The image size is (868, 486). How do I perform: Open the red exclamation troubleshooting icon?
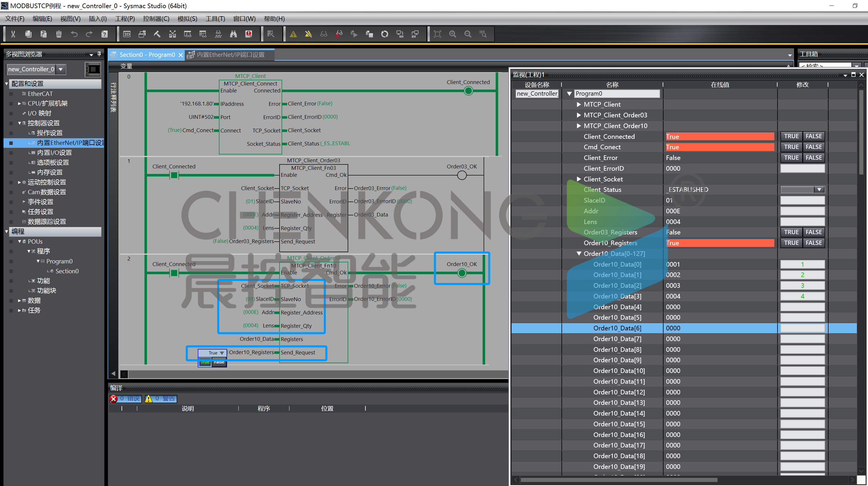(x=249, y=34)
